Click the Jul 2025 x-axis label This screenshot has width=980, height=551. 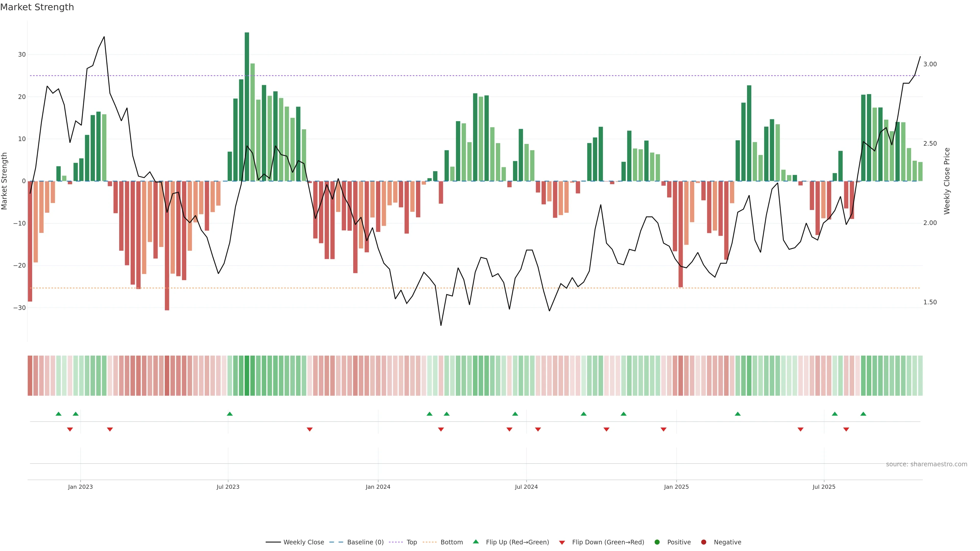[x=824, y=487]
